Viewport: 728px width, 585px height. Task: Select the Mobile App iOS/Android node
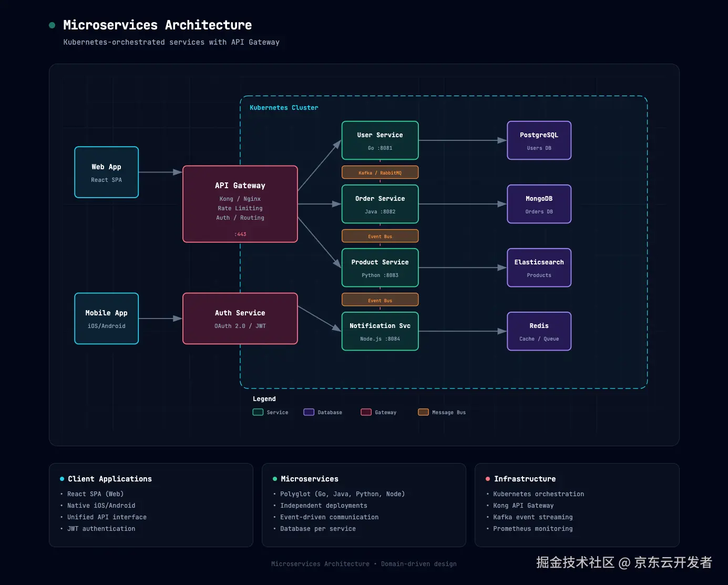click(106, 319)
